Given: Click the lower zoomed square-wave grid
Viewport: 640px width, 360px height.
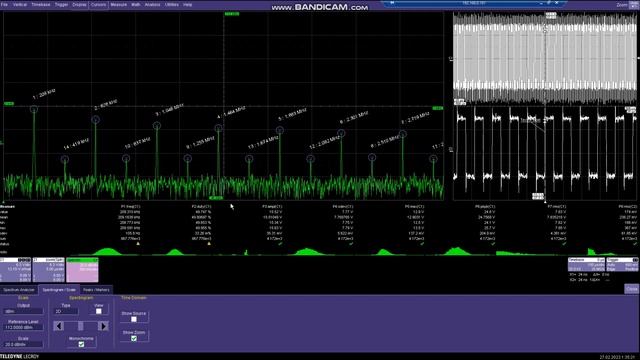Looking at the screenshot, I should tap(545, 153).
